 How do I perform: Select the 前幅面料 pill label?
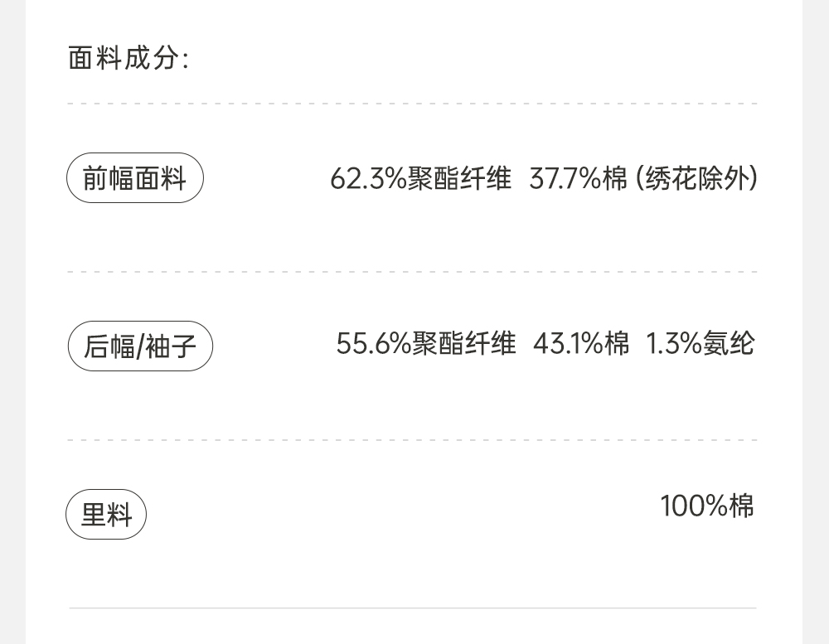tap(135, 178)
